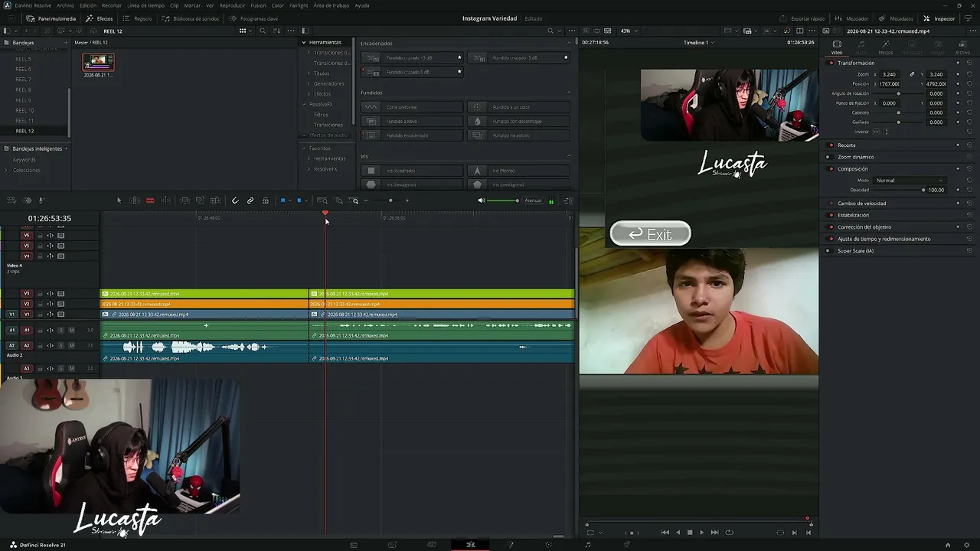Image resolution: width=980 pixels, height=551 pixels.
Task: Toggle Zoom link chain icon
Action: pos(912,74)
